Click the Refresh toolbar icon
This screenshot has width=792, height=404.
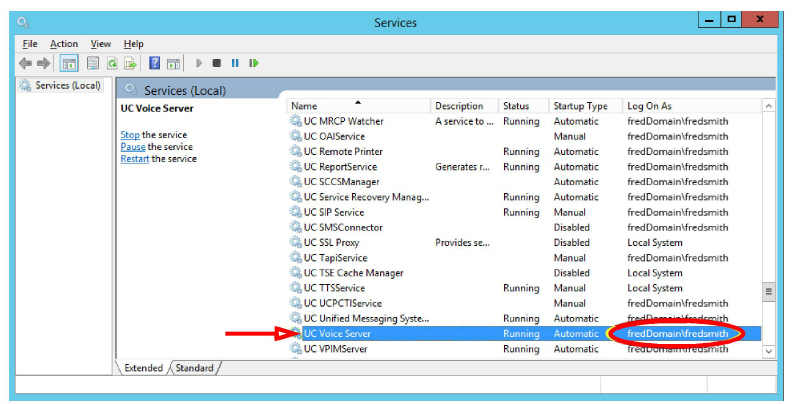[112, 63]
